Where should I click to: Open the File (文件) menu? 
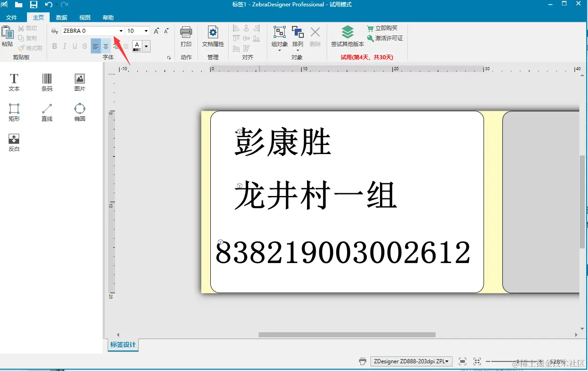pos(11,17)
